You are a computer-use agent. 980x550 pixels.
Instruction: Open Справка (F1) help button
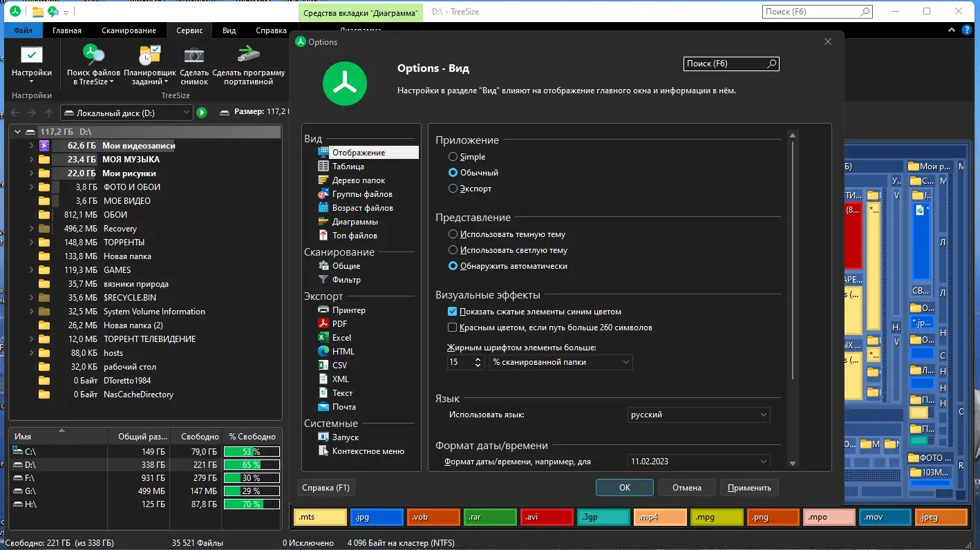(326, 487)
